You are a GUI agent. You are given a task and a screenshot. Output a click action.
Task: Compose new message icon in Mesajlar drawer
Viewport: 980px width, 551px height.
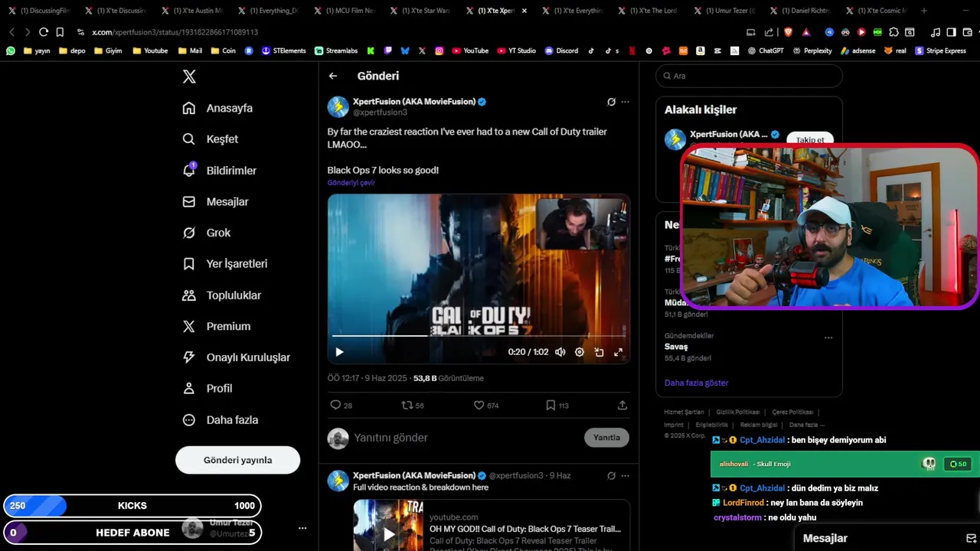(x=972, y=538)
